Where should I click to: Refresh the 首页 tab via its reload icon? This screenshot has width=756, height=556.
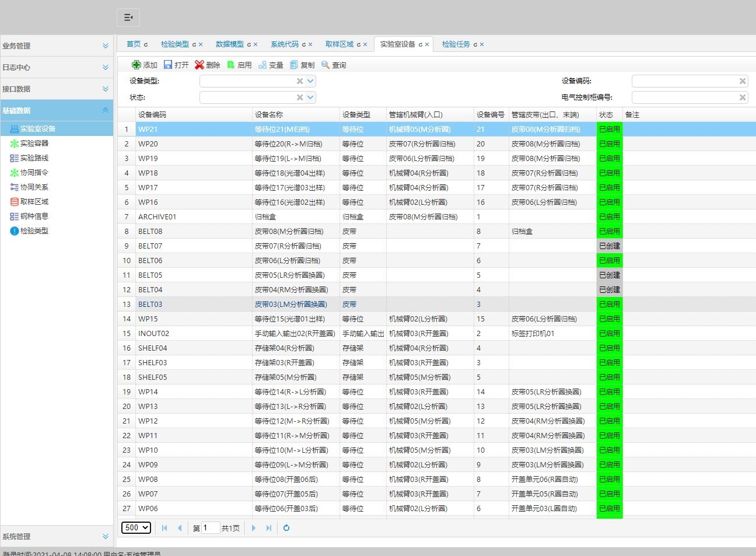[146, 44]
